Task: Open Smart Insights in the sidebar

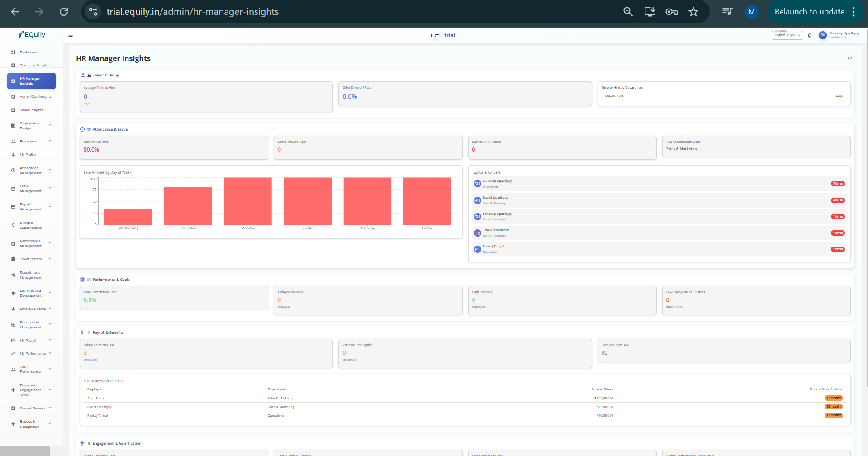Action: [32, 110]
